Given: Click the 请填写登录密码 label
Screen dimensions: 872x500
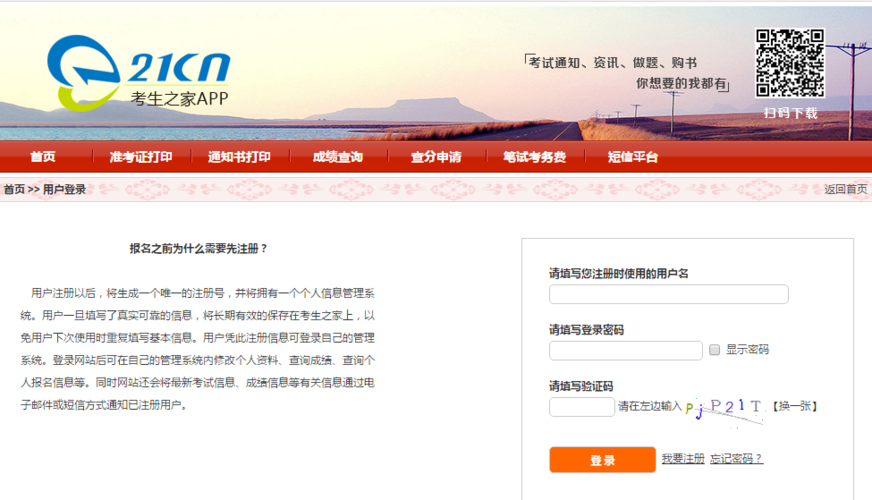Looking at the screenshot, I should [586, 330].
